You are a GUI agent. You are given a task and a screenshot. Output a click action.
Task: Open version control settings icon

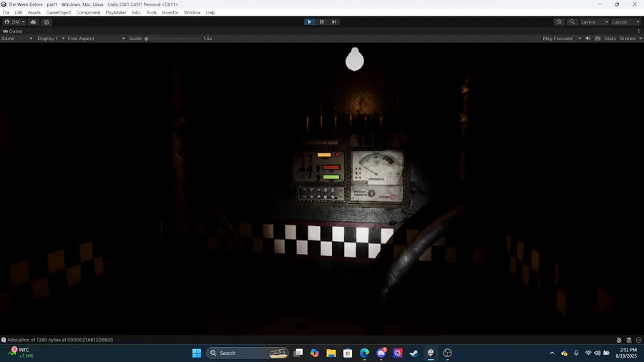[47, 22]
